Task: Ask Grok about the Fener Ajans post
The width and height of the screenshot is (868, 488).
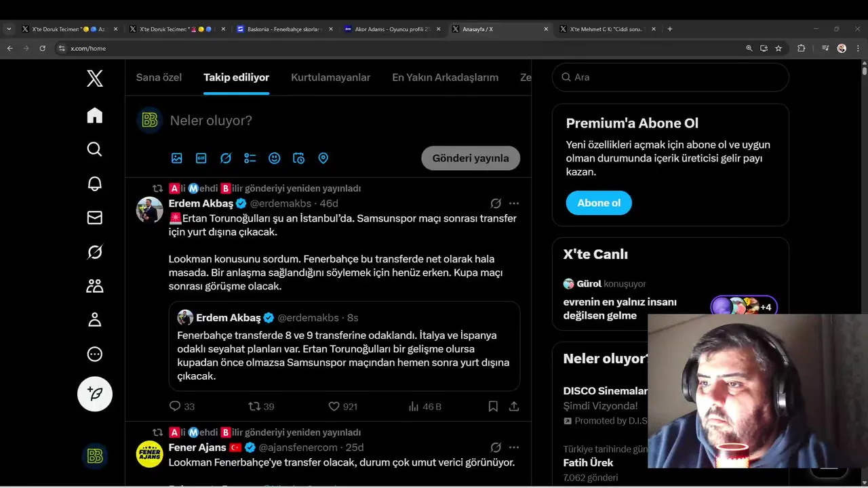Action: click(496, 447)
